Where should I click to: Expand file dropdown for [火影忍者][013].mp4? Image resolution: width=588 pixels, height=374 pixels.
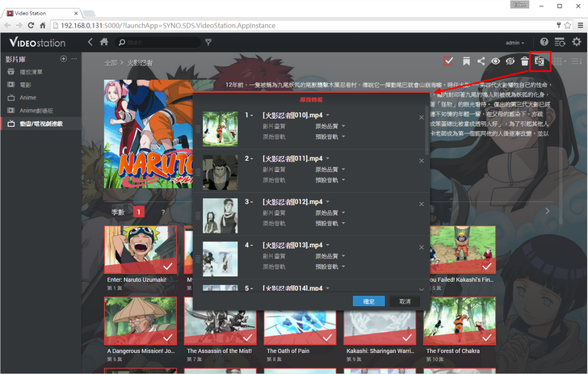(x=327, y=245)
